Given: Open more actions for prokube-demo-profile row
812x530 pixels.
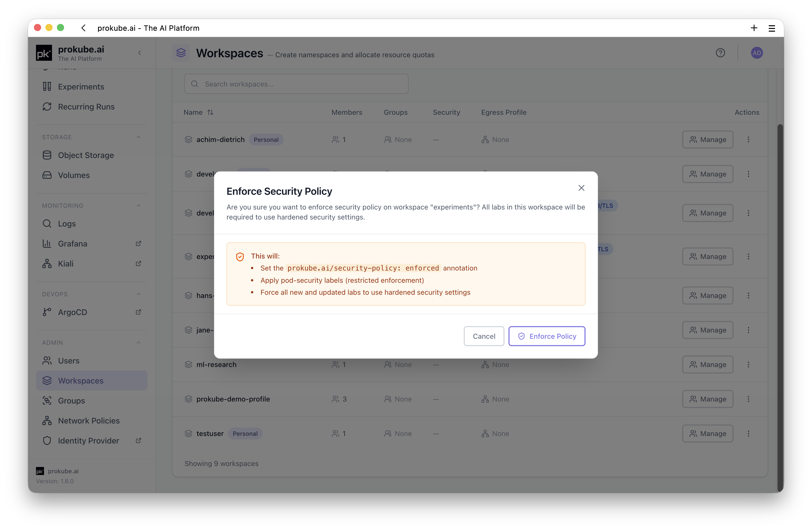Looking at the screenshot, I should click(x=748, y=399).
